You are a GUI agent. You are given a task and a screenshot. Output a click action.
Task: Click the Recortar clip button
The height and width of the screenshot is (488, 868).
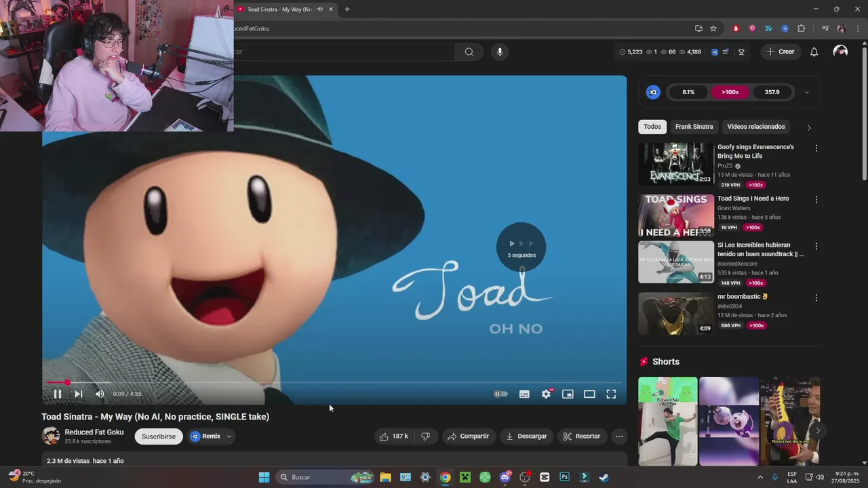(x=582, y=436)
